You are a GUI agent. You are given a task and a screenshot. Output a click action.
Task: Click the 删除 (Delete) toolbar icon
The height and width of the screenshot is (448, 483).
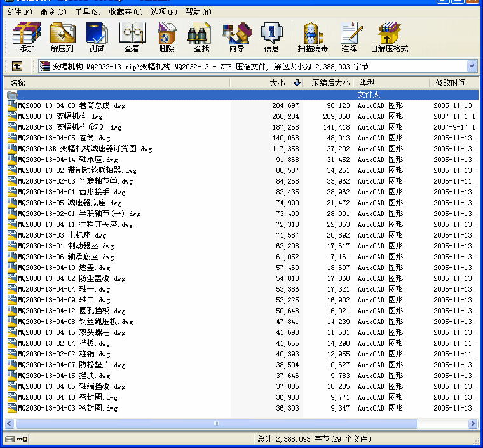pyautogui.click(x=167, y=37)
